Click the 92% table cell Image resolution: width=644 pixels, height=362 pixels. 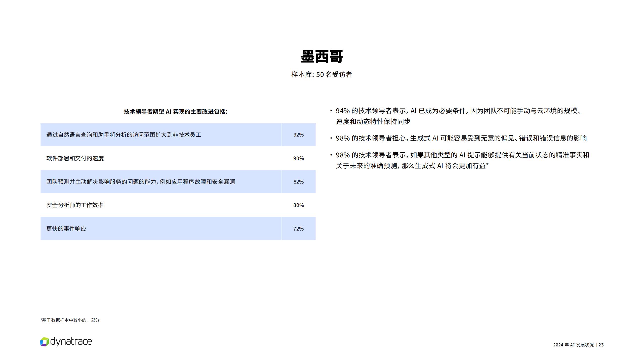point(299,135)
